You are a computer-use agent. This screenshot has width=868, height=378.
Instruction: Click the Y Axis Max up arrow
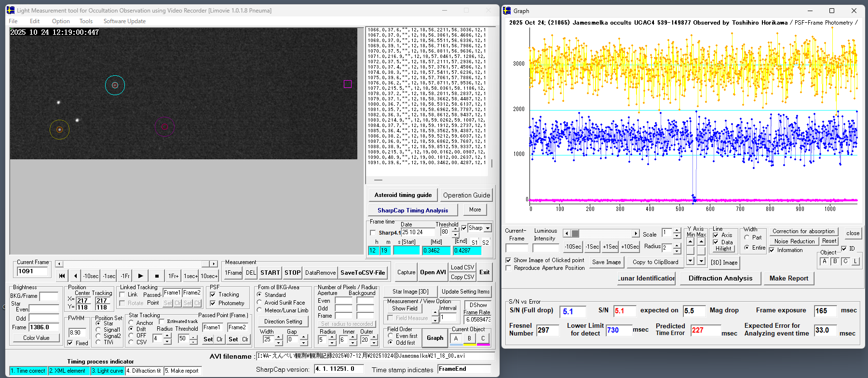(x=701, y=241)
